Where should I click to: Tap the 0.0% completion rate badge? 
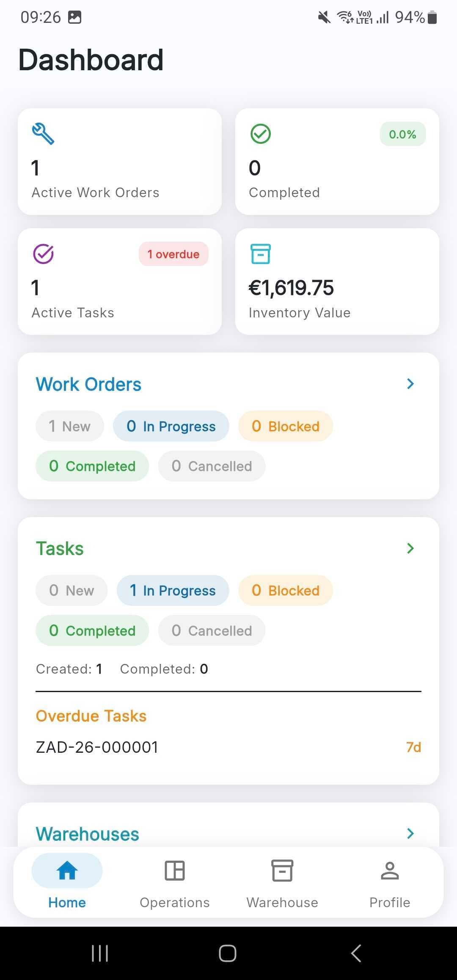402,134
